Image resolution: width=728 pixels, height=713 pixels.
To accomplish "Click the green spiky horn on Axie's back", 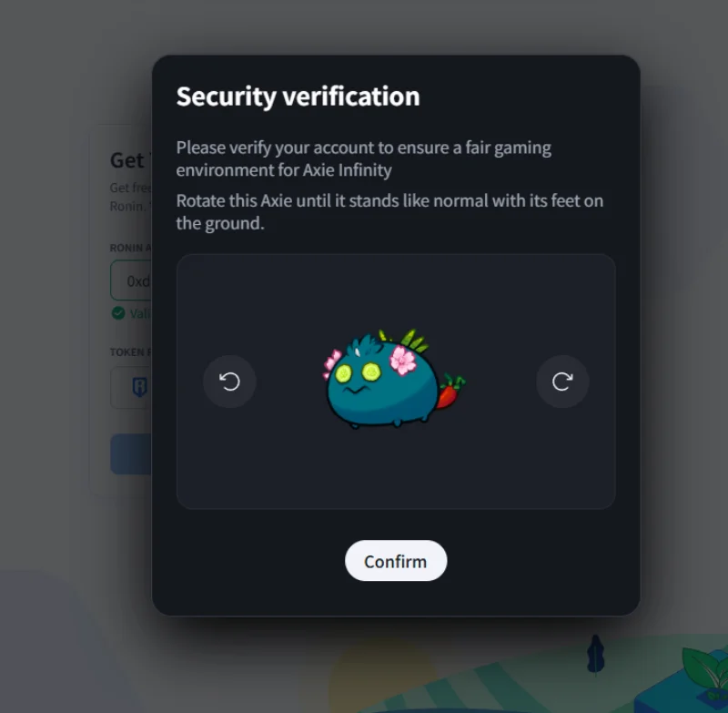I will (x=414, y=340).
